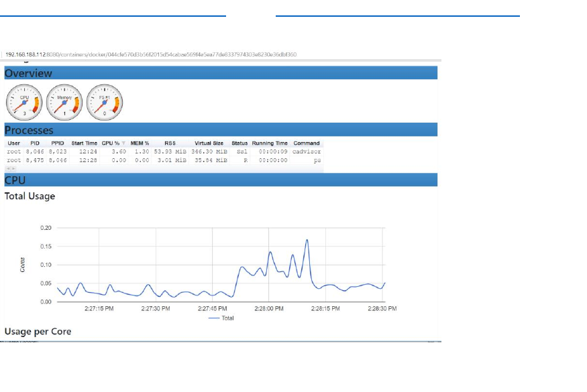
Task: Sort processes by Start Time header
Action: 85,143
